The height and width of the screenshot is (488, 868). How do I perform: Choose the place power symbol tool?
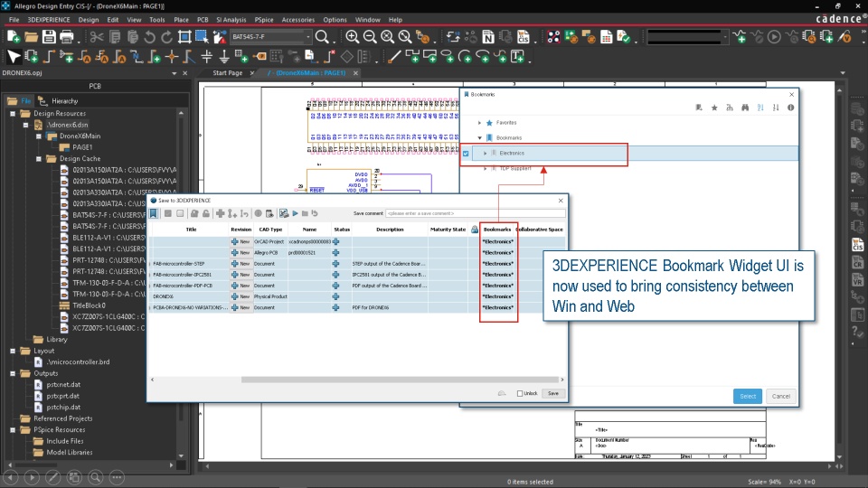click(206, 56)
